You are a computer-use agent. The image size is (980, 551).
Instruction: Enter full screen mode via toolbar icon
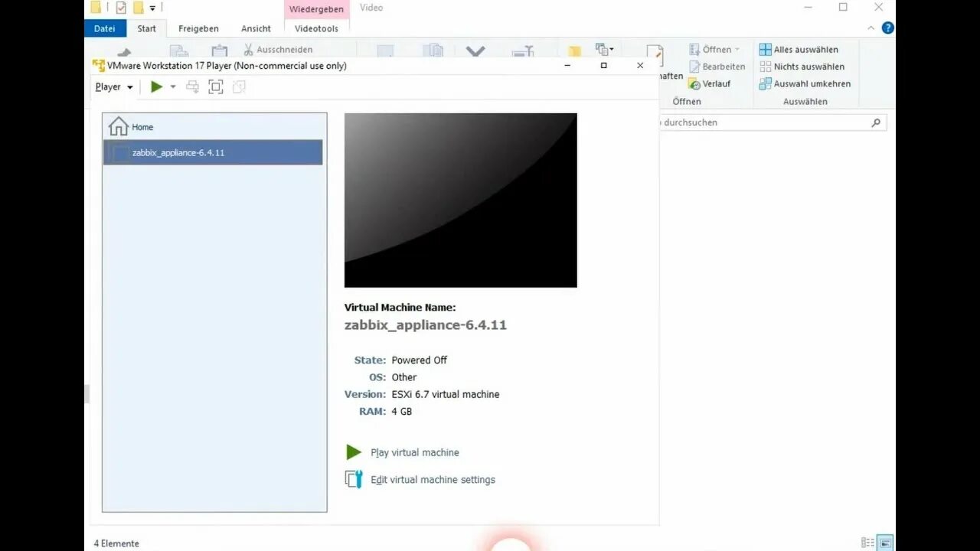(216, 87)
